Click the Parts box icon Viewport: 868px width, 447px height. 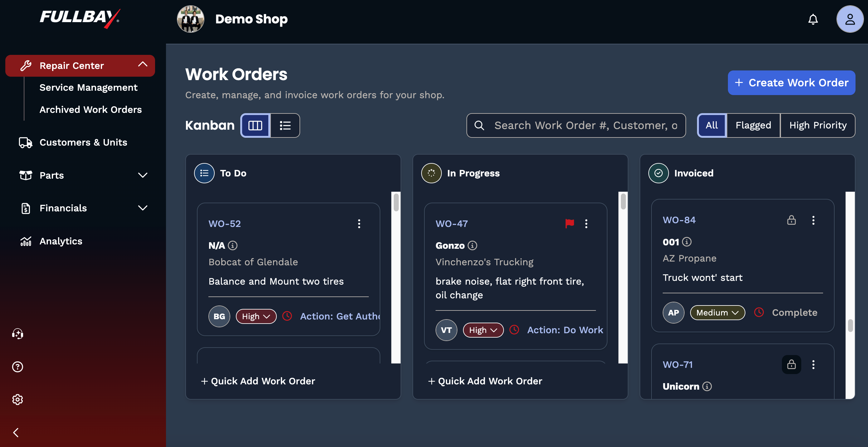pyautogui.click(x=26, y=175)
